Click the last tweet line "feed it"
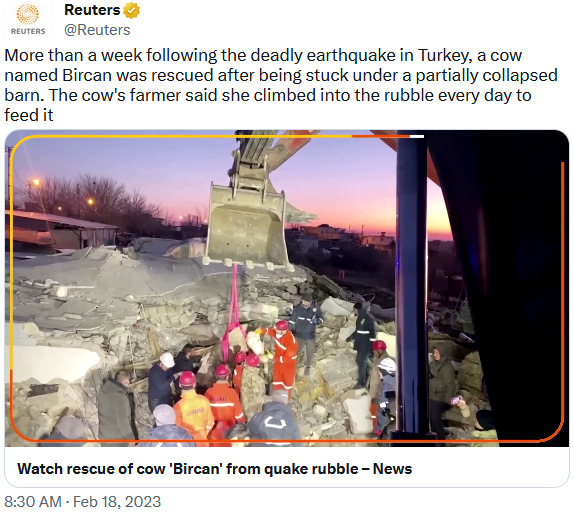 29,115
